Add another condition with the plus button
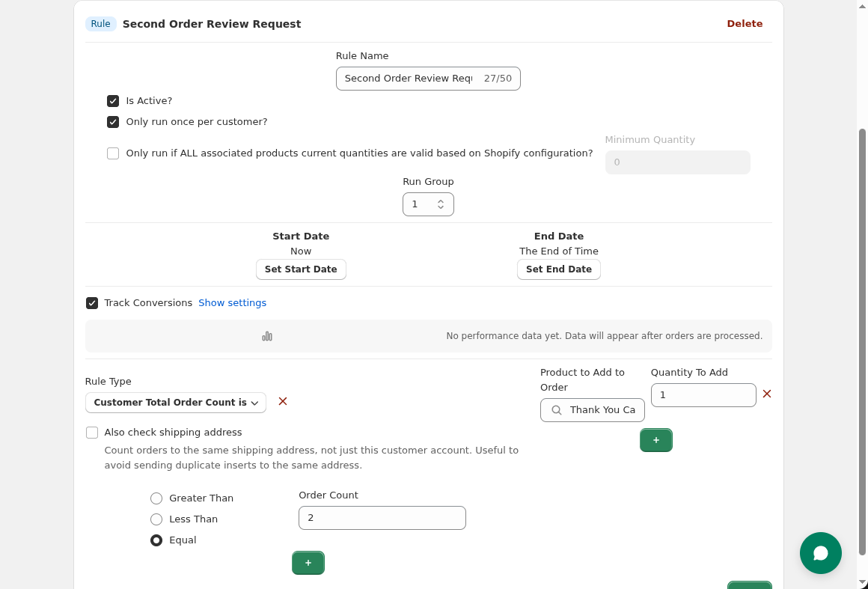This screenshot has width=868, height=589. coord(308,562)
